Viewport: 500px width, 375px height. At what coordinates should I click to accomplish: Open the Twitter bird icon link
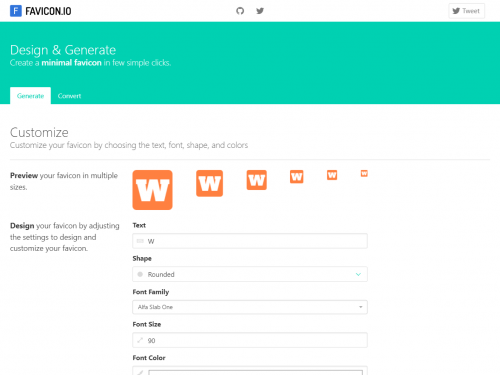pos(260,11)
